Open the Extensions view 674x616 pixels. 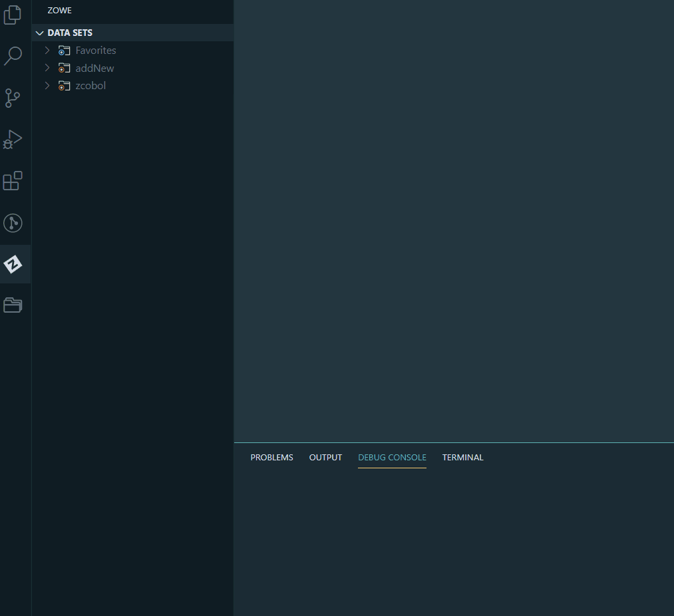pos(13,181)
